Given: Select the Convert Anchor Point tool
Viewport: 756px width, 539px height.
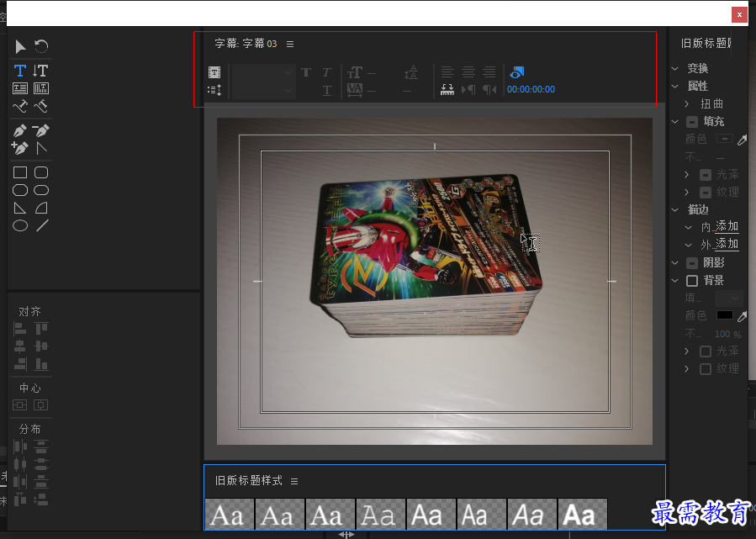Looking at the screenshot, I should 42,148.
